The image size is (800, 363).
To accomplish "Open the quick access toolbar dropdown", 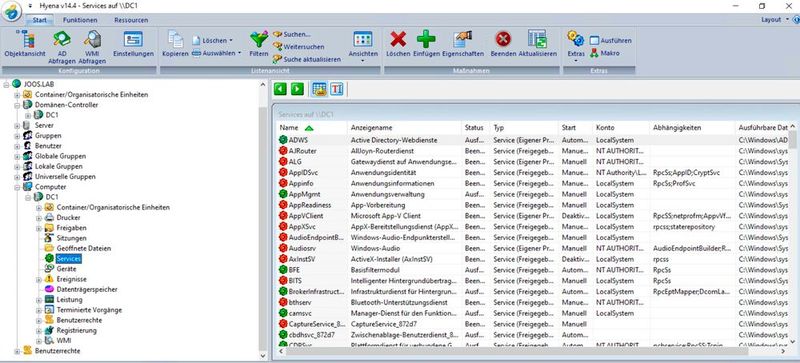I will (x=31, y=6).
